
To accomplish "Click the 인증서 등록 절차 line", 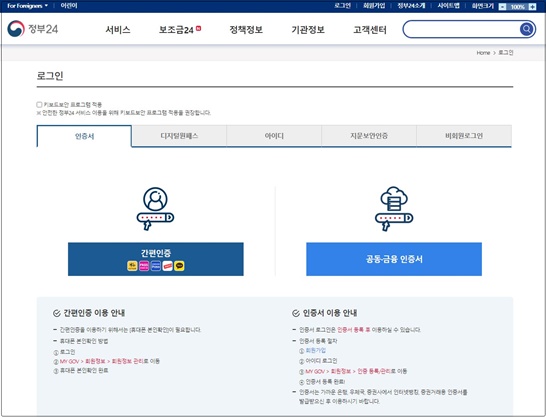I will pos(318,341).
